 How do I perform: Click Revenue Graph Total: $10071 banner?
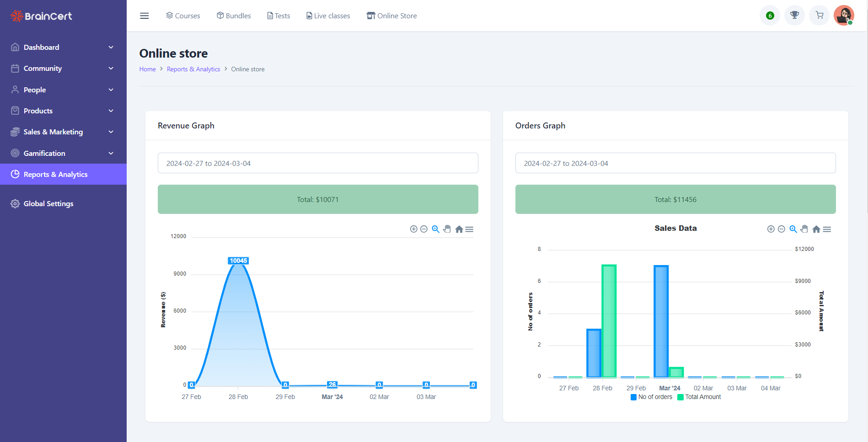(318, 199)
